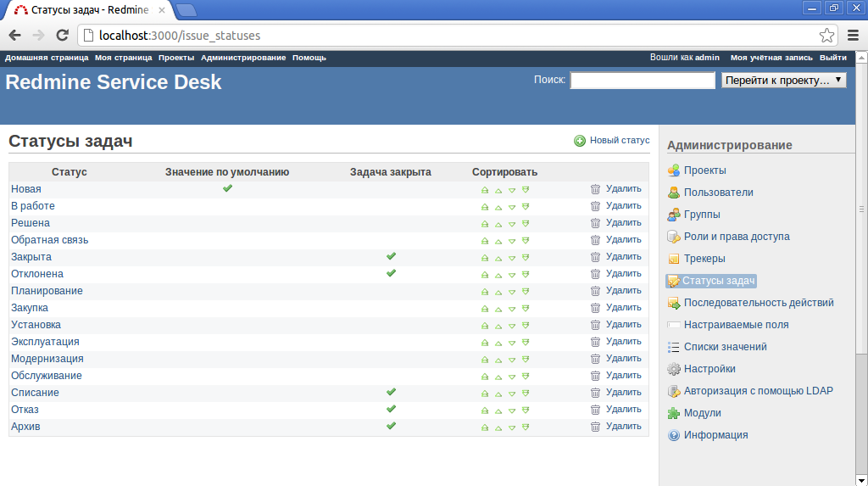Go back in browser history

15,36
